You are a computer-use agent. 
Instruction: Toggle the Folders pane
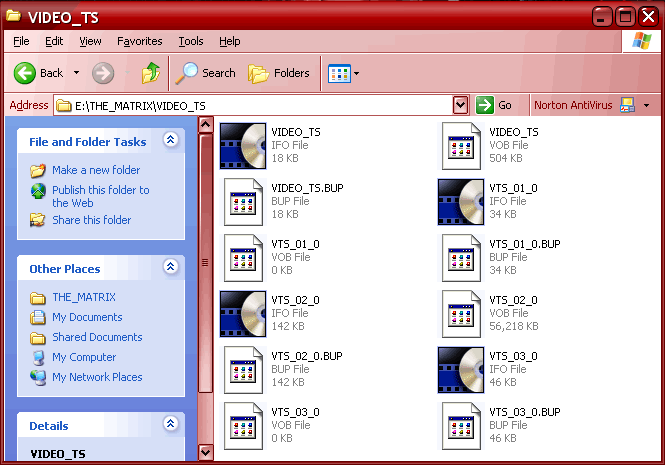click(279, 73)
